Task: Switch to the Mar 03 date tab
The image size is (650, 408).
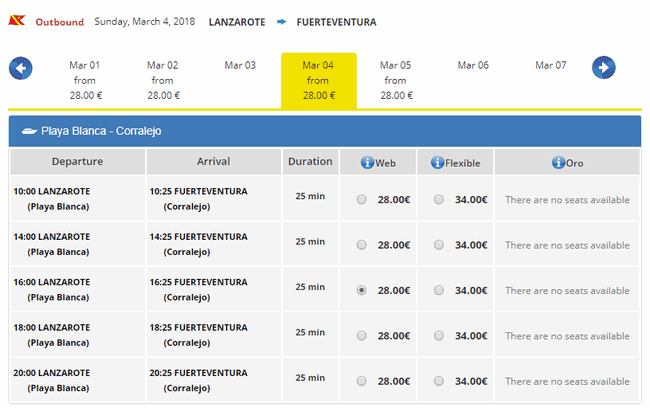Action: [240, 66]
